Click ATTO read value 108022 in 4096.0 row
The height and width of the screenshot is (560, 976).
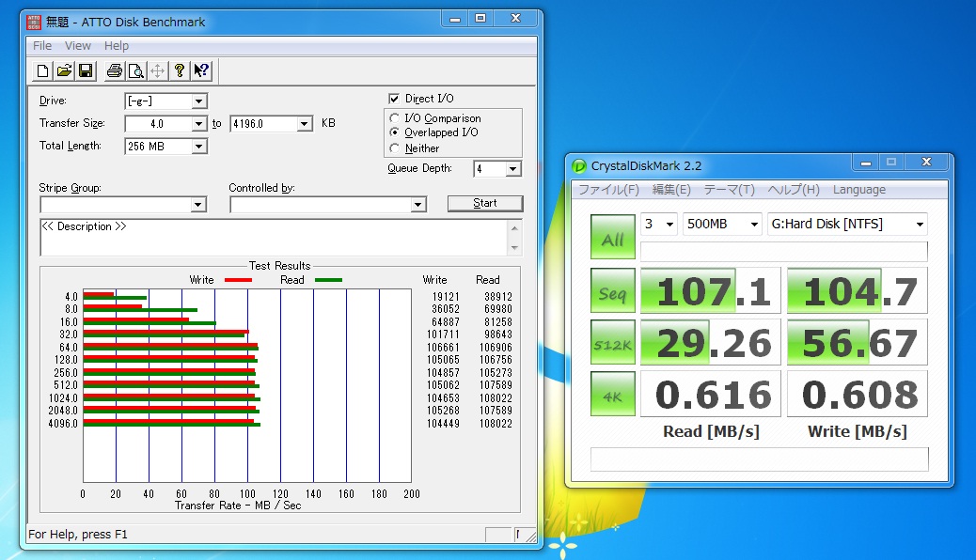[x=496, y=424]
